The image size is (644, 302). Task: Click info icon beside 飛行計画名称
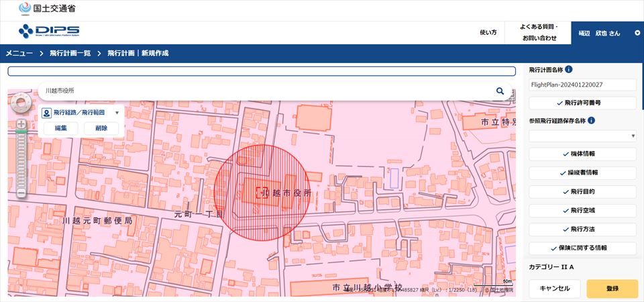tap(569, 69)
